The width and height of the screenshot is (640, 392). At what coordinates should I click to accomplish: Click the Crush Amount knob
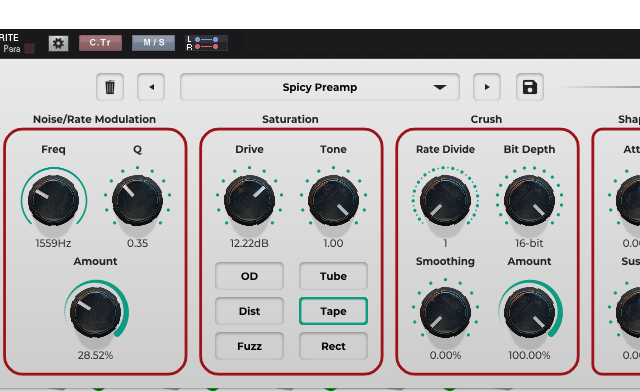[x=529, y=312]
